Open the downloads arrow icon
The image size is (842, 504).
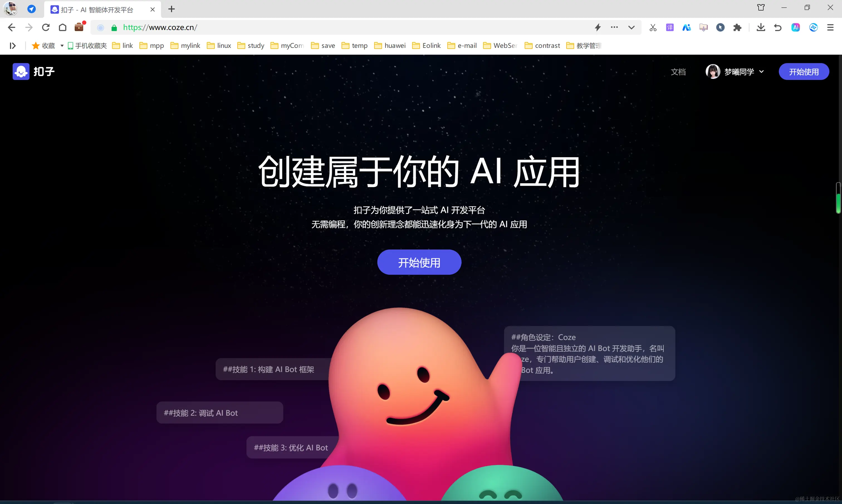point(761,28)
